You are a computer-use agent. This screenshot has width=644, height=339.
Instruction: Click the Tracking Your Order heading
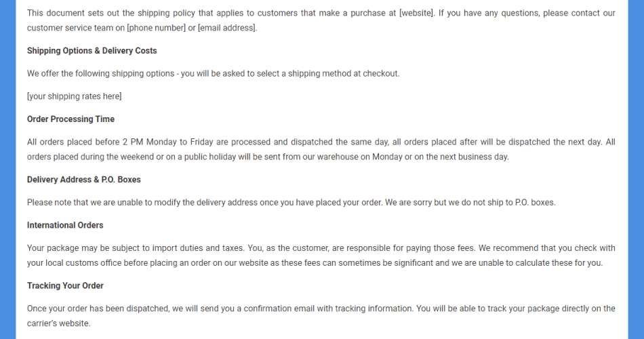[65, 285]
